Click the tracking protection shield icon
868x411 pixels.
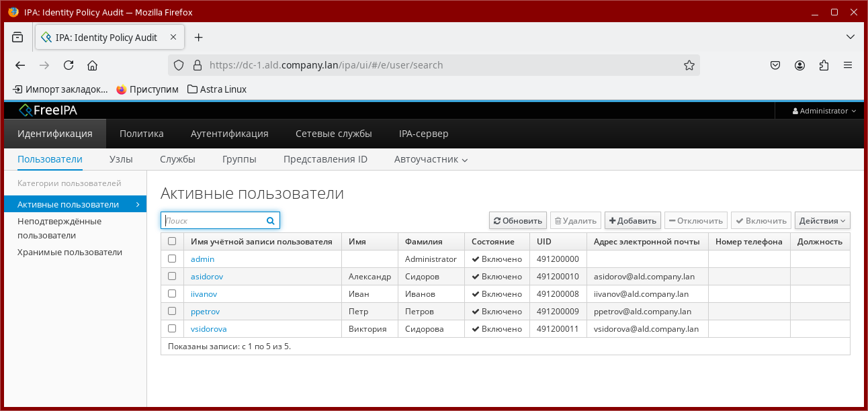pos(179,65)
